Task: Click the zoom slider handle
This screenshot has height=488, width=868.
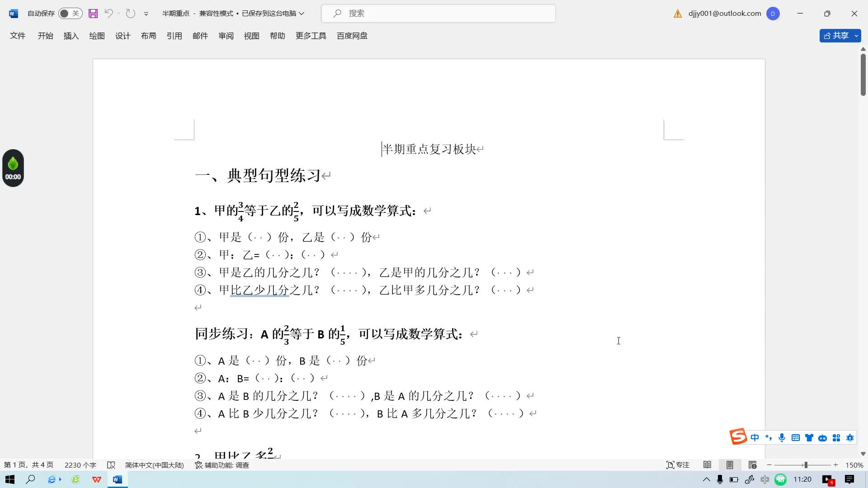Action: coord(806,465)
